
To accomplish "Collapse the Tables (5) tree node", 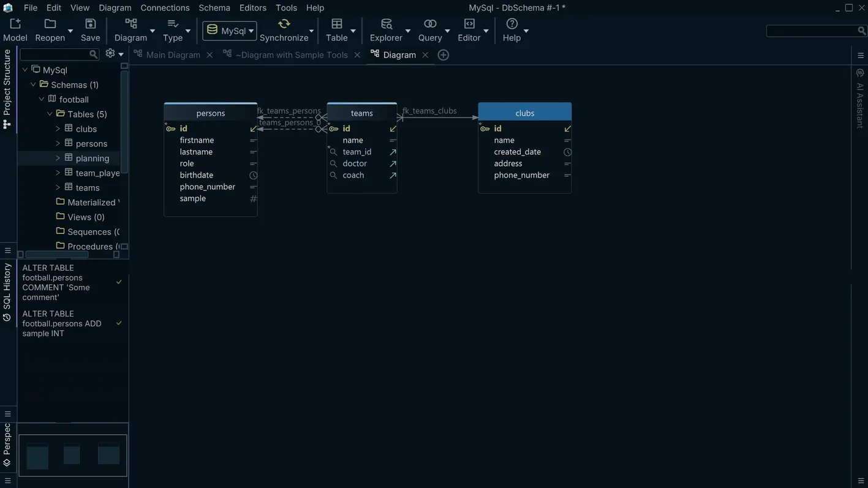I will coord(48,113).
